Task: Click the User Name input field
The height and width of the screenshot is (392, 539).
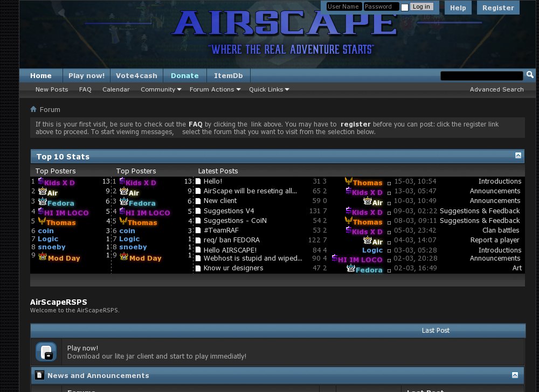Action: tap(344, 6)
